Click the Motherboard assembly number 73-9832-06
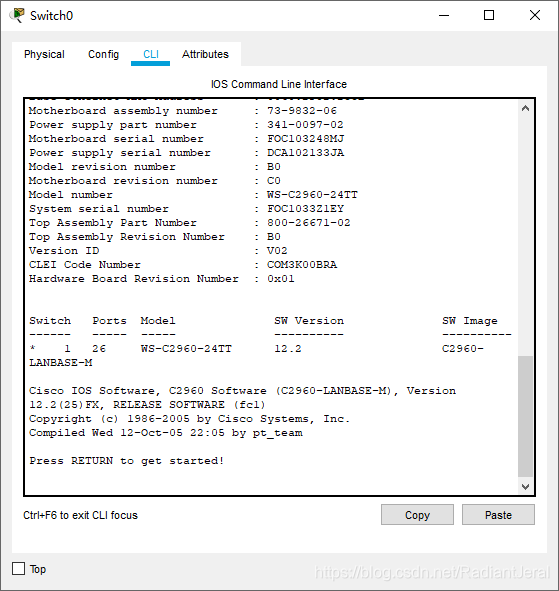 [302, 111]
